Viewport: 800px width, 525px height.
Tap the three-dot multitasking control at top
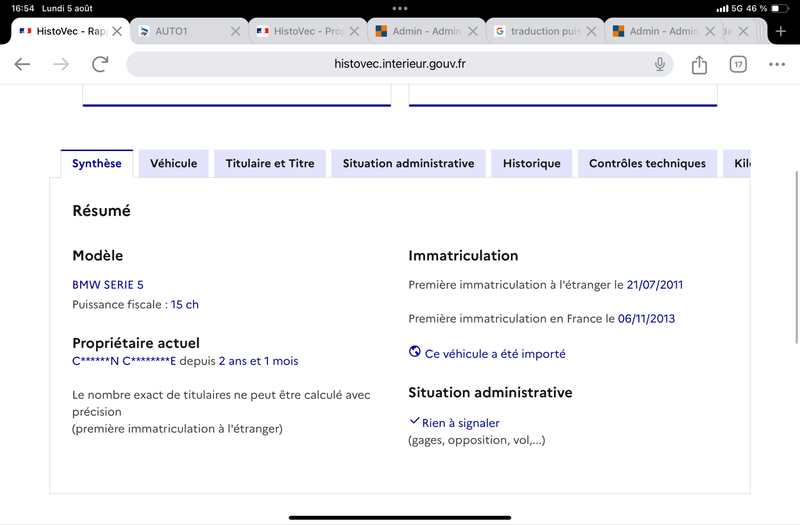pos(399,8)
